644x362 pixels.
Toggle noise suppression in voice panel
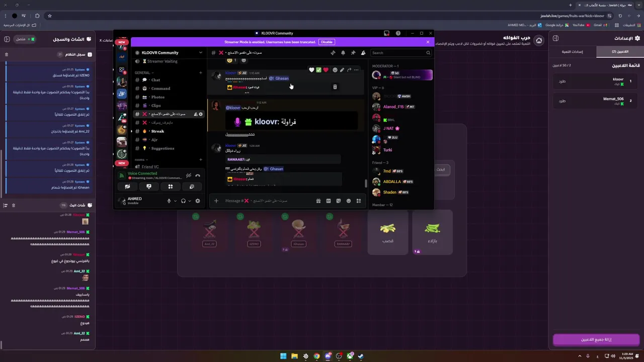[x=188, y=175]
